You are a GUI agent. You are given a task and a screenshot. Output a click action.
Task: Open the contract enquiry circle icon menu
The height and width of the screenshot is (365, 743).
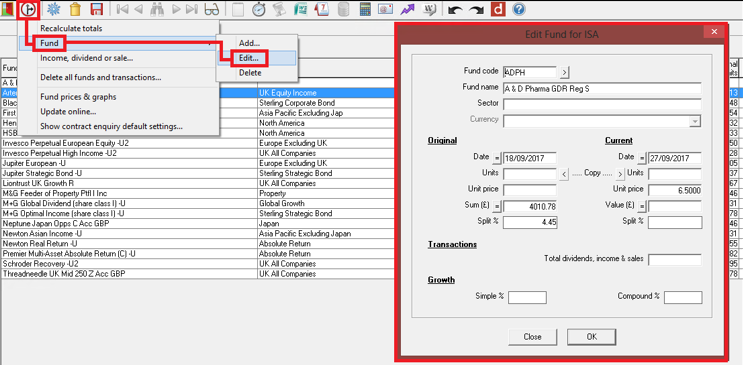28,9
